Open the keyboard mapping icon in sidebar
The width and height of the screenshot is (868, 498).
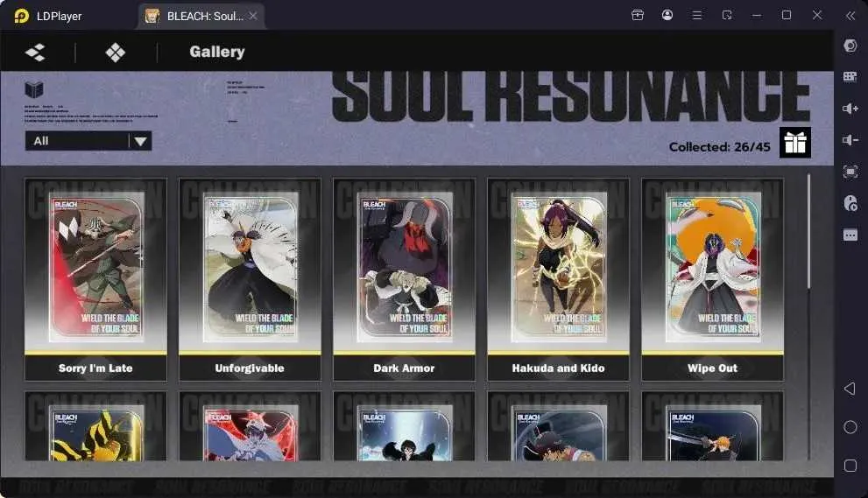point(850,77)
